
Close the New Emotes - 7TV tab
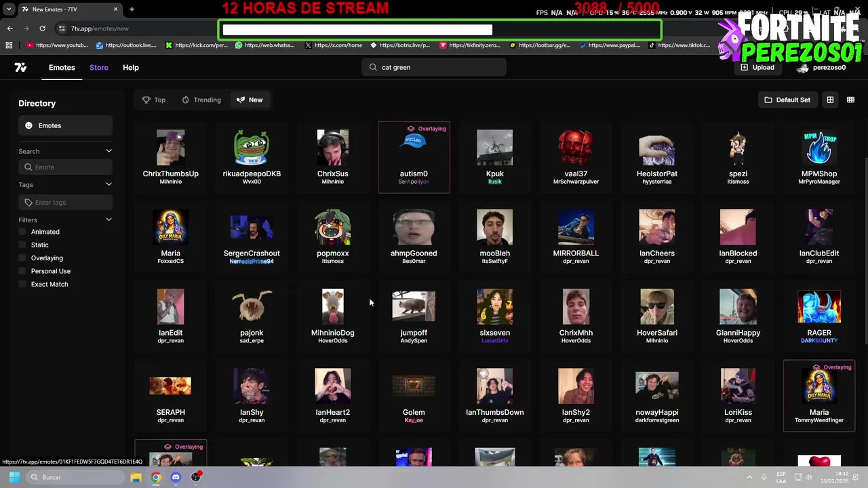point(115,9)
